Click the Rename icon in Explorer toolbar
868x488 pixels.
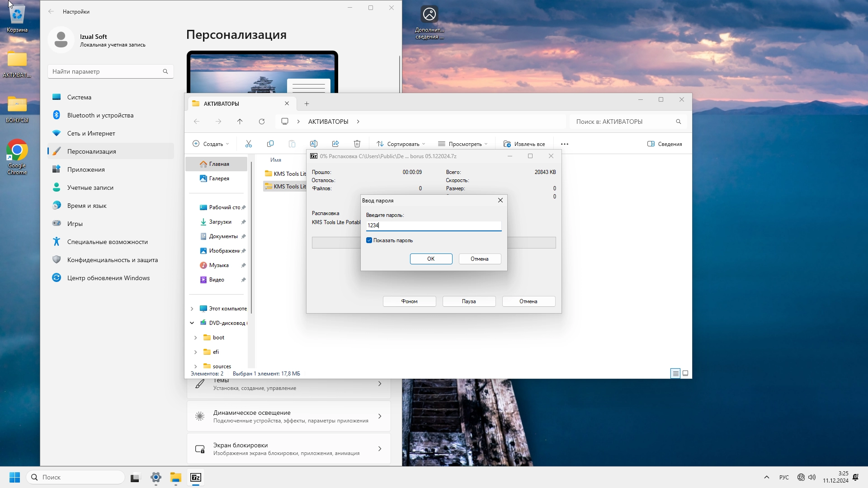[x=314, y=144]
